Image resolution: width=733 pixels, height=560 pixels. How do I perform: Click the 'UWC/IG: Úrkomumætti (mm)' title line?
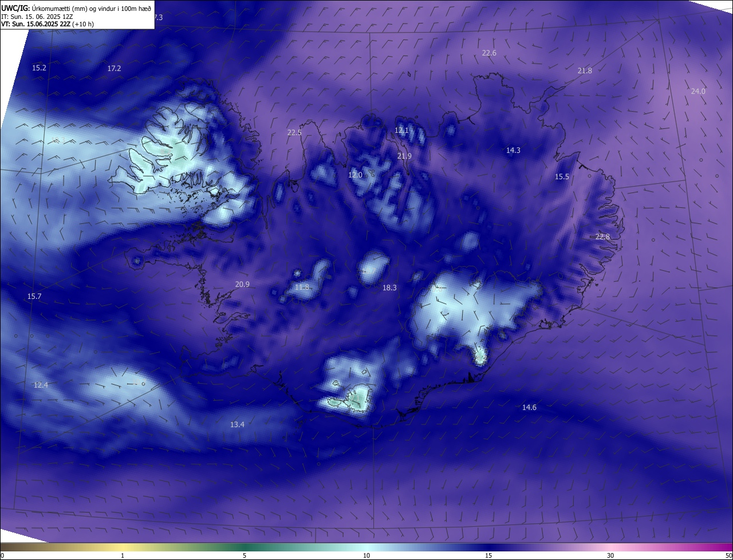76,9
